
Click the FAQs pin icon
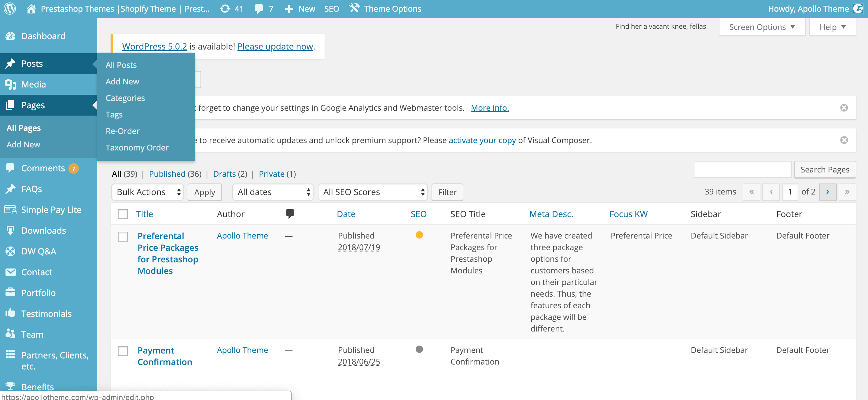pyautogui.click(x=10, y=189)
